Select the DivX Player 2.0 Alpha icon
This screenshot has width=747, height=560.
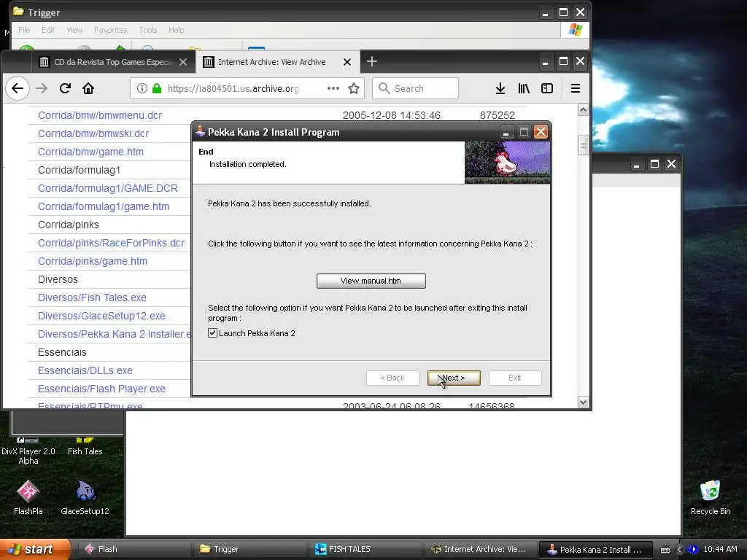(28, 451)
